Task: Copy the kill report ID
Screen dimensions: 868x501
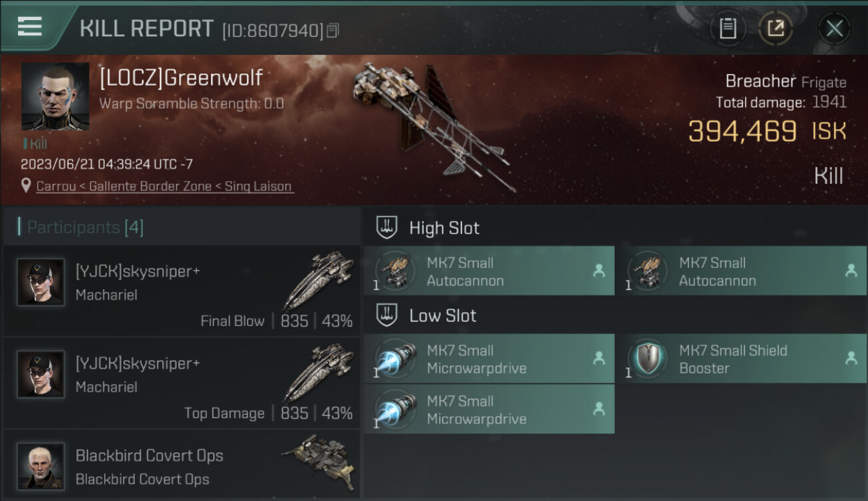Action: [333, 30]
